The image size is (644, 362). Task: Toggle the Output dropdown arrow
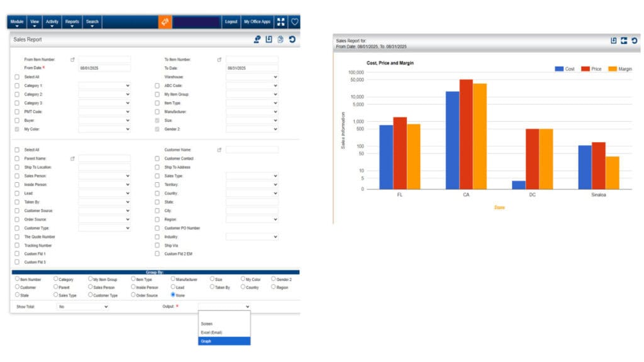[x=247, y=307]
